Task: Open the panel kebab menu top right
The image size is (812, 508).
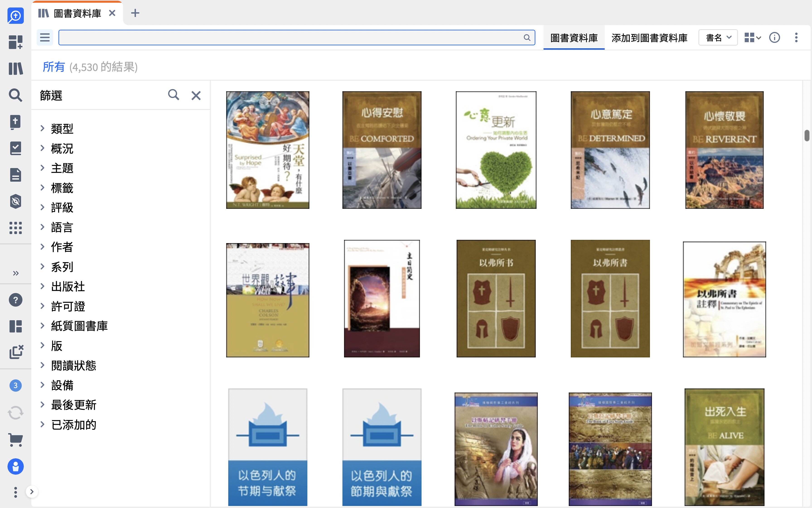Action: point(796,38)
